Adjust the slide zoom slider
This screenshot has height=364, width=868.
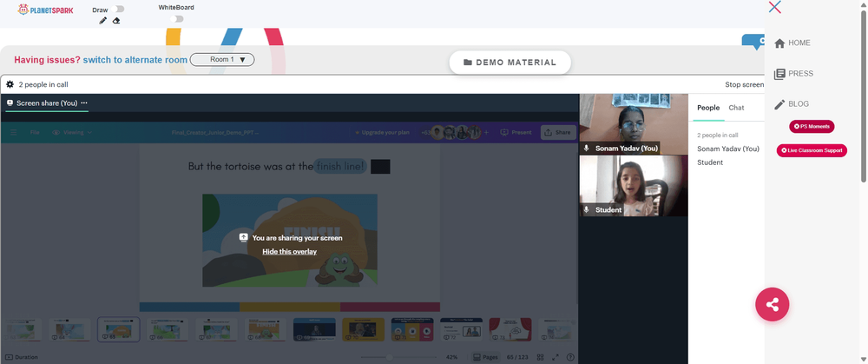[x=390, y=357]
